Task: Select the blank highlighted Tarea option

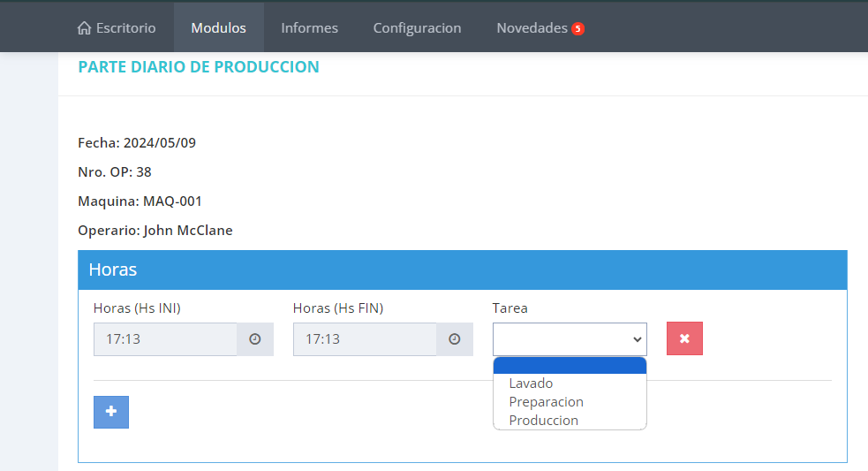Action: tap(570, 366)
